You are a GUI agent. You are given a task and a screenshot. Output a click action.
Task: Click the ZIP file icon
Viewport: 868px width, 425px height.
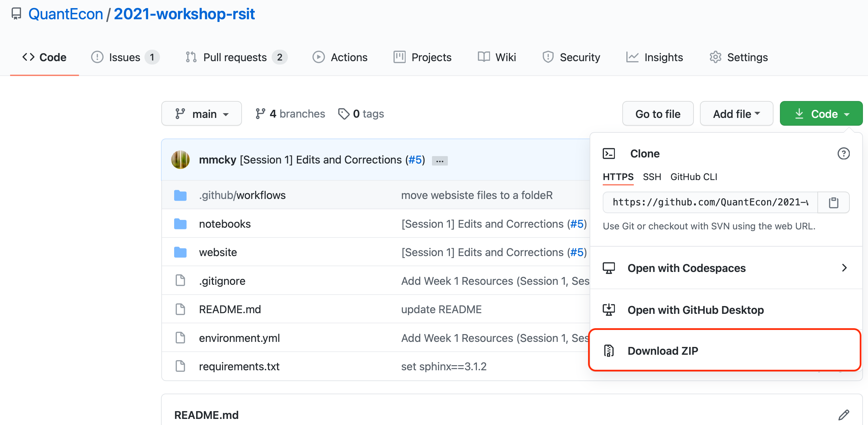tap(609, 351)
